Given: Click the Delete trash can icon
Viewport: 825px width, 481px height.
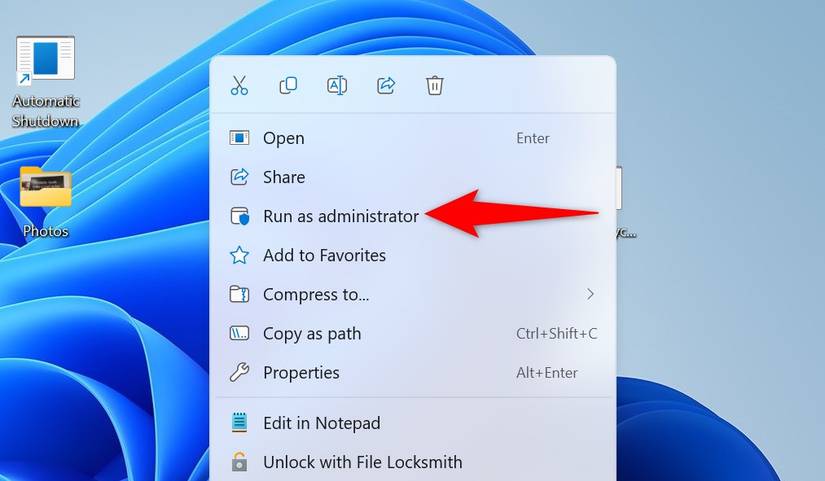Looking at the screenshot, I should tap(435, 85).
